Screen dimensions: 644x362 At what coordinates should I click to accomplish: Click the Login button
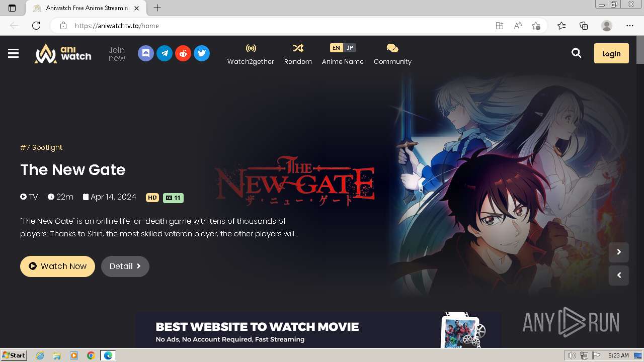coord(611,53)
